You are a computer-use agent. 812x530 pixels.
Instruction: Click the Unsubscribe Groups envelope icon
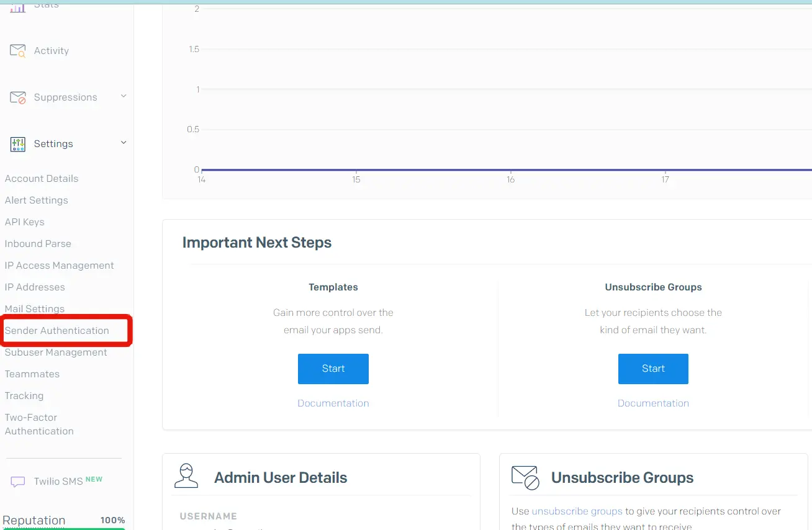click(x=525, y=477)
